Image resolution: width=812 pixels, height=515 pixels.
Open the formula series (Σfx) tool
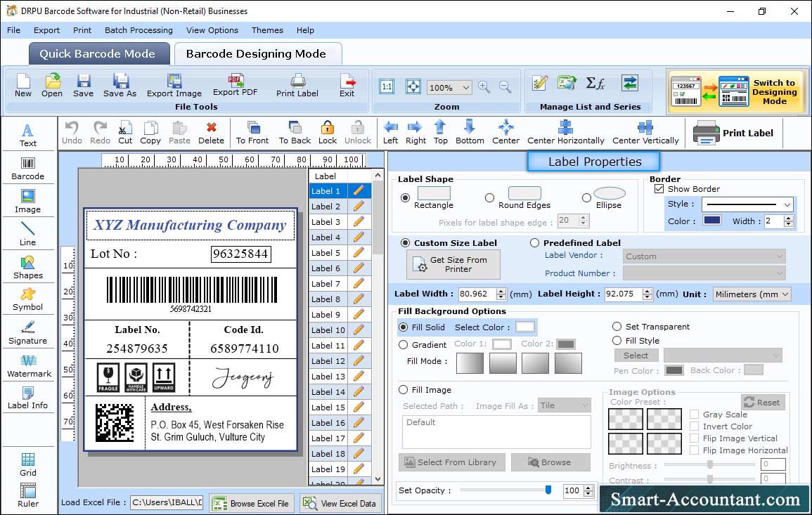pyautogui.click(x=595, y=83)
